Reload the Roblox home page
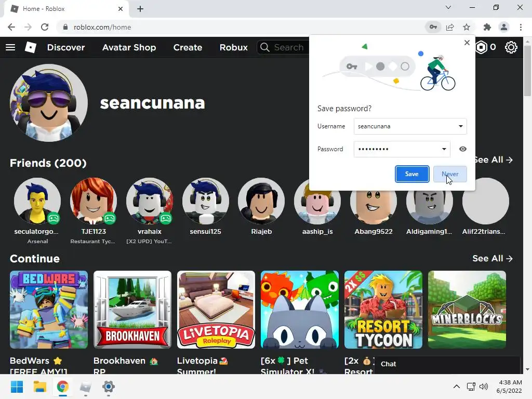The height and width of the screenshot is (399, 532). [x=45, y=27]
